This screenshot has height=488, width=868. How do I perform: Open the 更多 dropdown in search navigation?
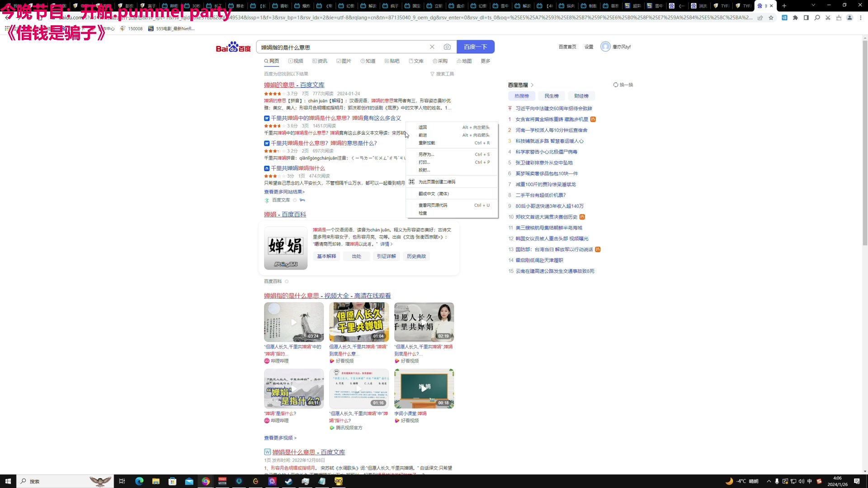[485, 61]
